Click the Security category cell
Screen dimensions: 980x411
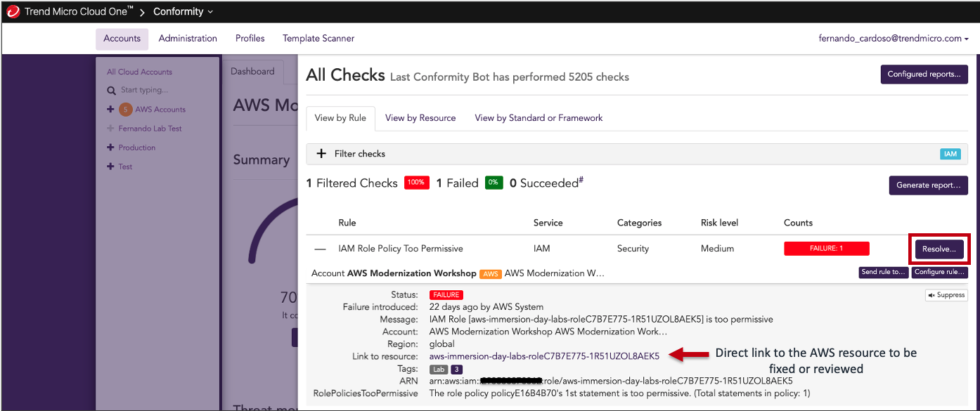[633, 249]
